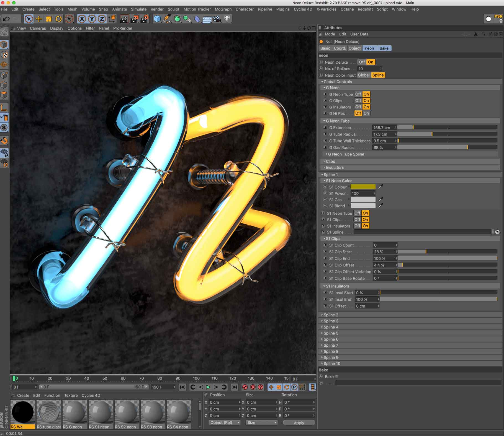Turn G Hi Res On

(x=366, y=113)
